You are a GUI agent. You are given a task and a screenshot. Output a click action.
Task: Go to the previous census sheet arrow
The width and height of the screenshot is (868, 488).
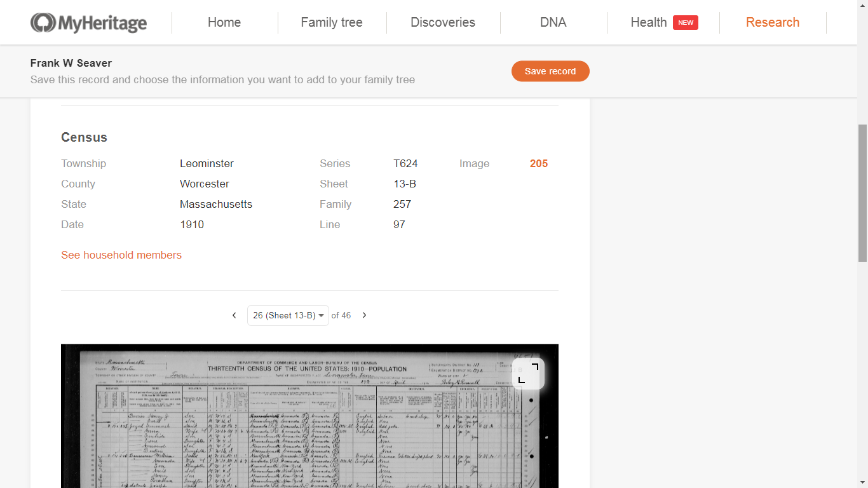(234, 315)
